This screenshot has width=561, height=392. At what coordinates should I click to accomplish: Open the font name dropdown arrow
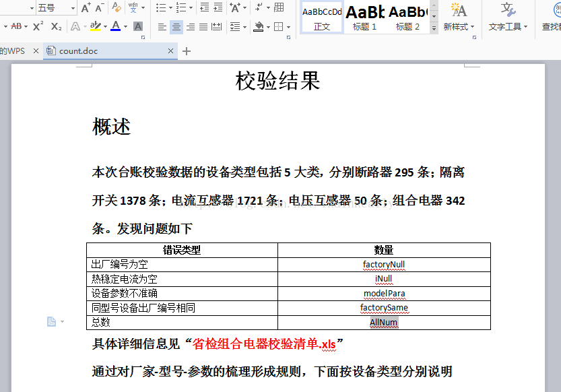coord(32,8)
